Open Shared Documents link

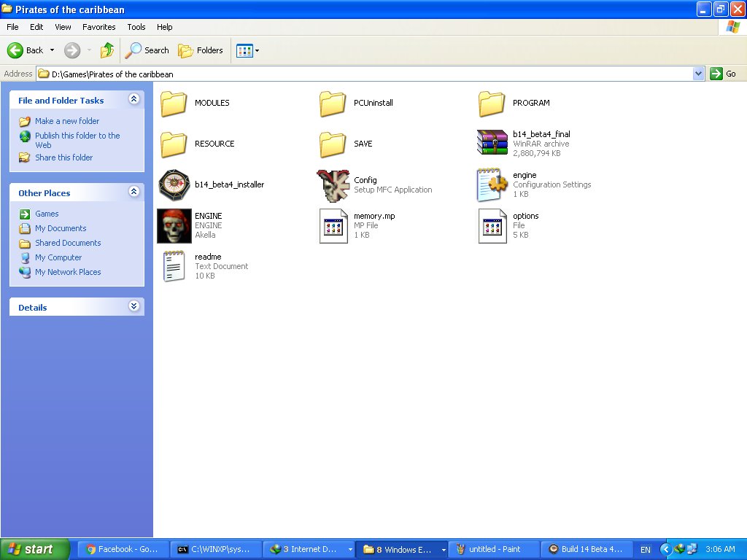point(68,243)
